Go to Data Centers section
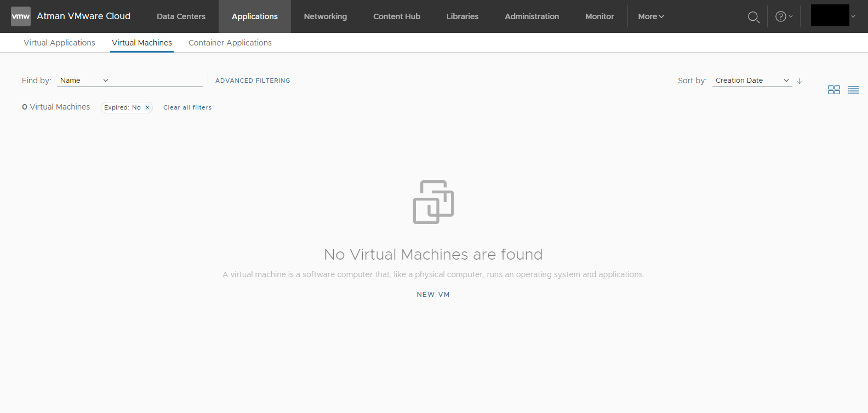The height and width of the screenshot is (413, 868). coord(181,16)
